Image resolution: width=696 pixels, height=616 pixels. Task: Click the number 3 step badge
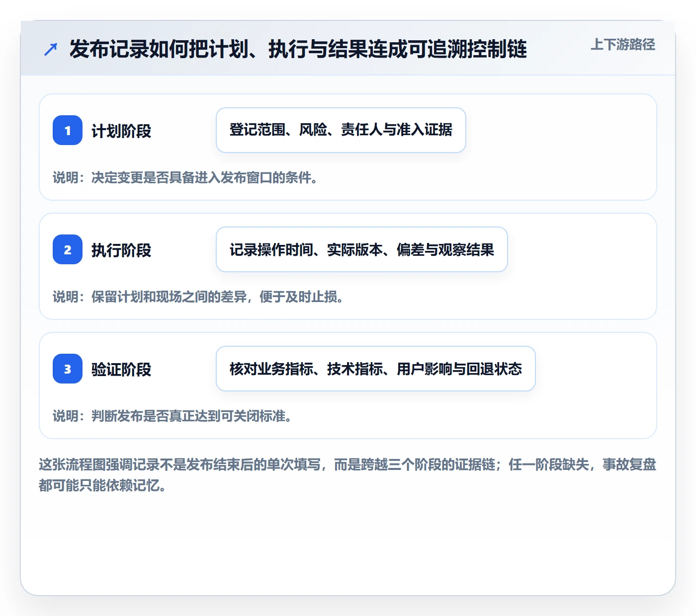point(68,369)
